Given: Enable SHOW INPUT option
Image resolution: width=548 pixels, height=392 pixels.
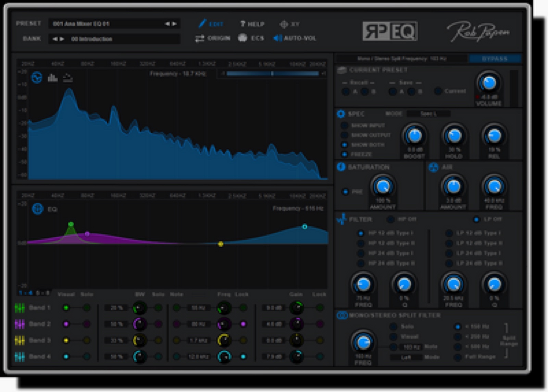Looking at the screenshot, I should pos(345,126).
